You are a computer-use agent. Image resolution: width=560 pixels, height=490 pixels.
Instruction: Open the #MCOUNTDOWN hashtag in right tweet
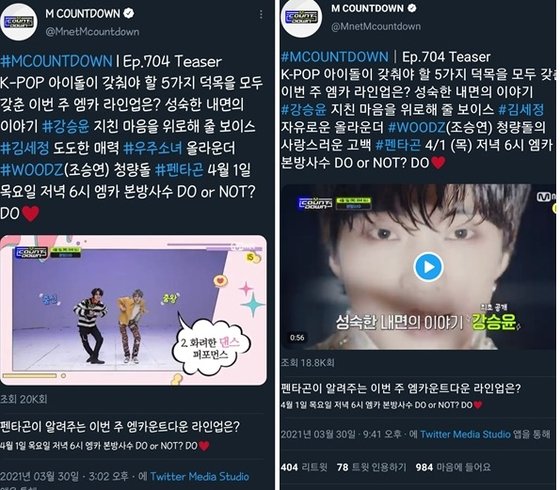(x=335, y=57)
